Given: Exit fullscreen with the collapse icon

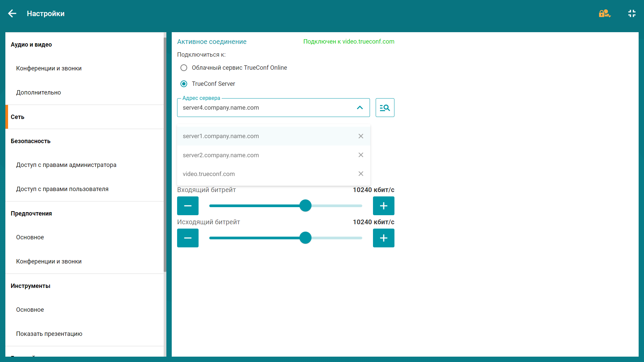Looking at the screenshot, I should 632,13.
